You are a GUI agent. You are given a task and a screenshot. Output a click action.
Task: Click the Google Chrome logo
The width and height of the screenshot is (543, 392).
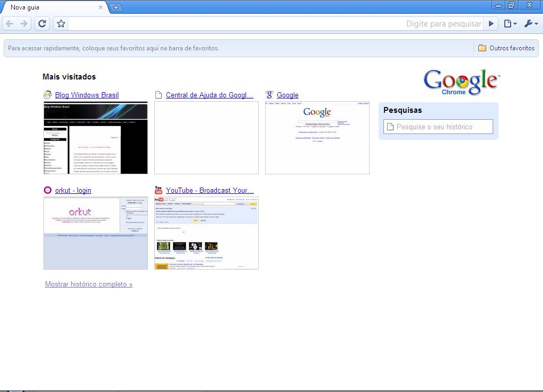click(462, 82)
